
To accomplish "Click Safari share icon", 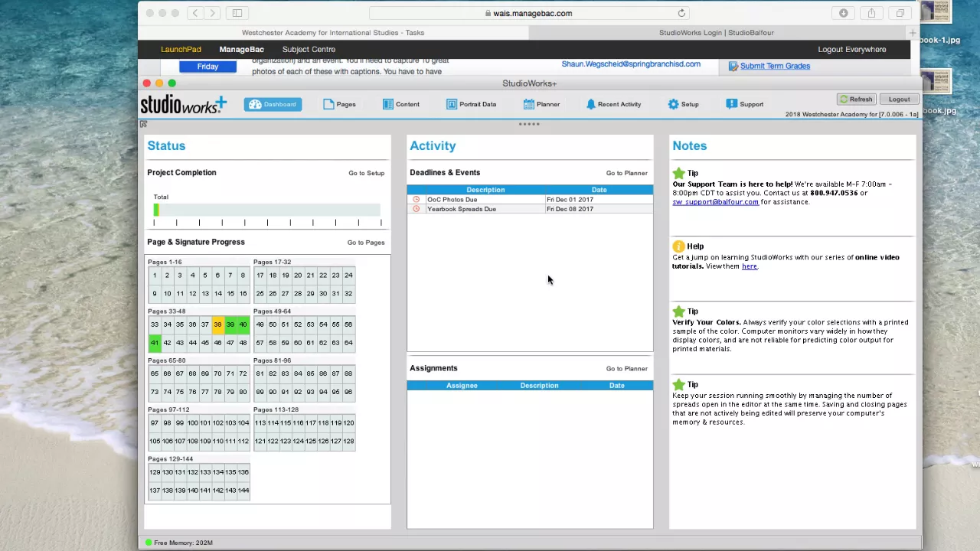I will click(871, 13).
